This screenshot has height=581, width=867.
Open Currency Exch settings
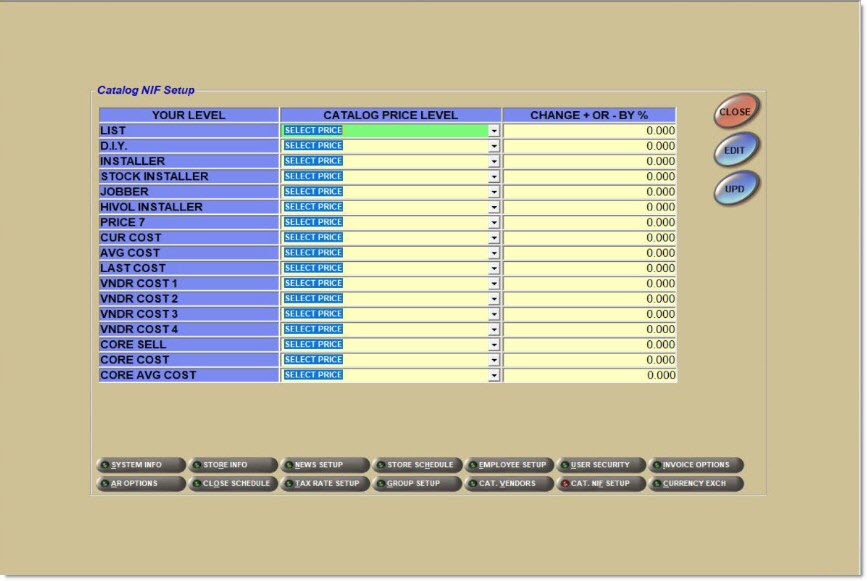[x=695, y=484]
